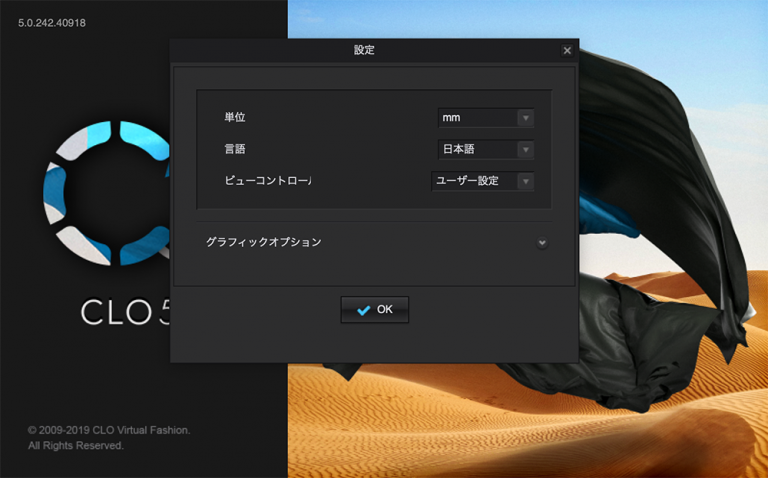Click the グラフィックオプション section label

264,242
